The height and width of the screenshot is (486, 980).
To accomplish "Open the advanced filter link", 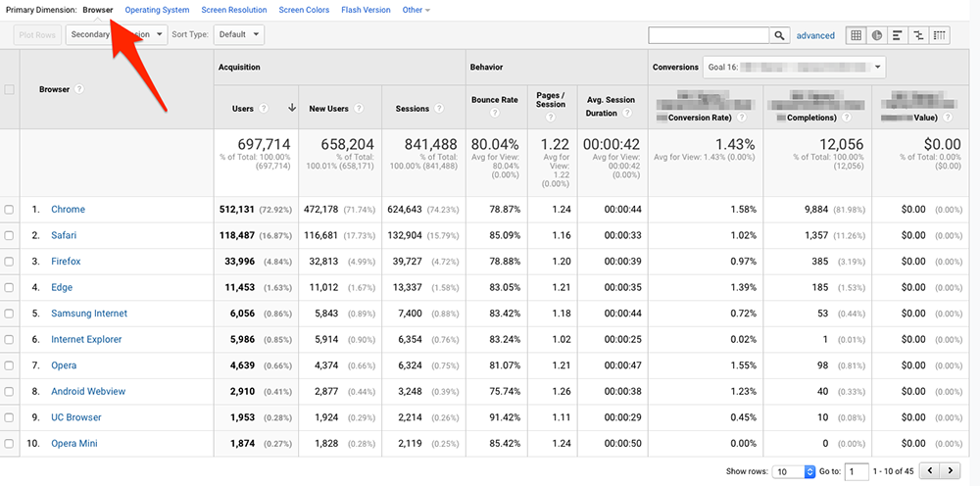I will tap(815, 35).
